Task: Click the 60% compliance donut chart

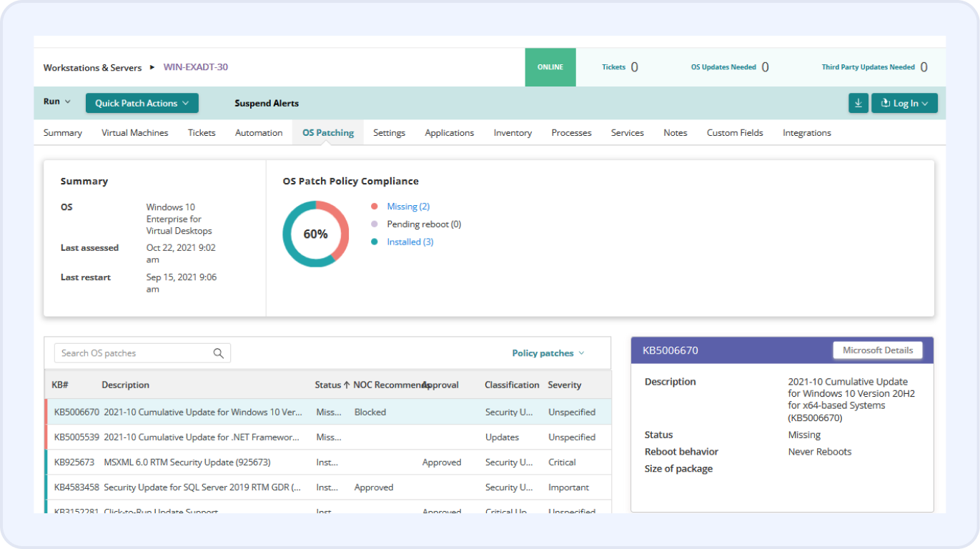Action: pos(315,234)
